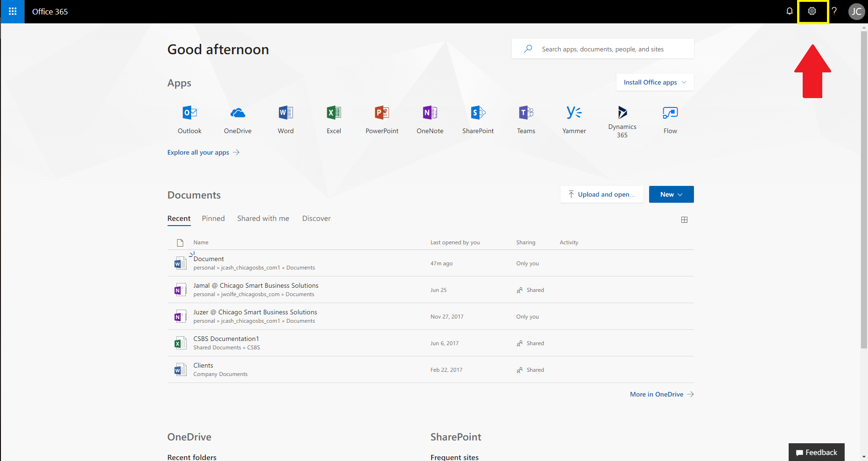Click the scrollbar up arrow
868x461 pixels.
tap(864, 28)
